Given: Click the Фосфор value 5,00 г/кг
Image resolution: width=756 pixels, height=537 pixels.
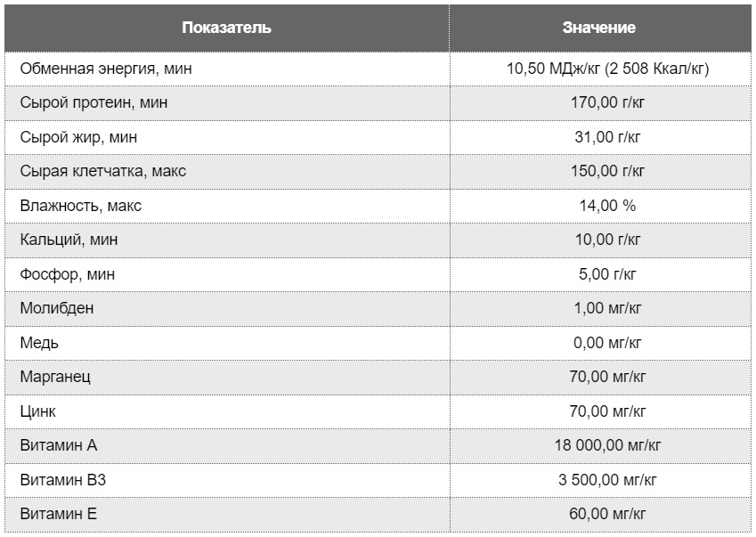Looking at the screenshot, I should coord(607,274).
